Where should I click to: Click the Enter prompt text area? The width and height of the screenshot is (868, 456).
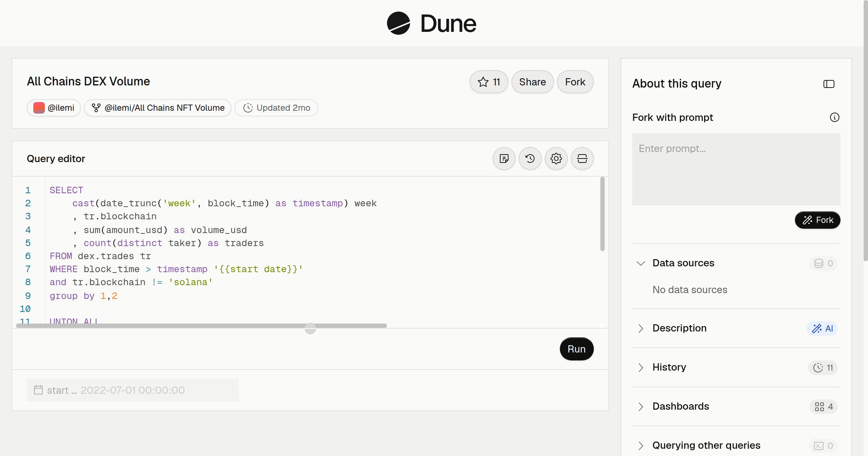[x=736, y=169]
